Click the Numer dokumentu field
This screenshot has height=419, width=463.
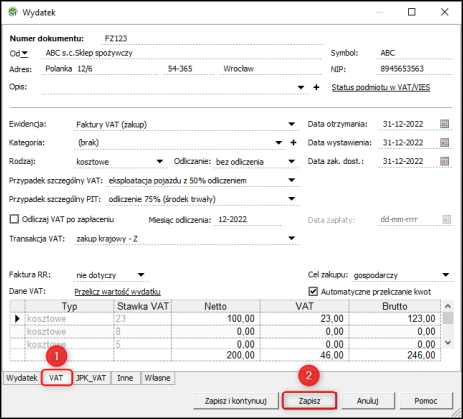point(213,39)
